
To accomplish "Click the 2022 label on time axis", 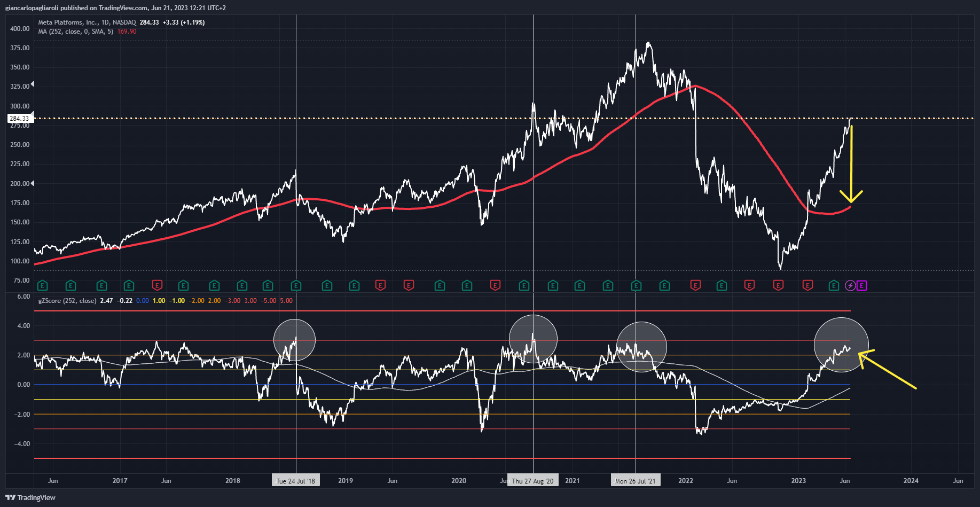I will tap(686, 481).
